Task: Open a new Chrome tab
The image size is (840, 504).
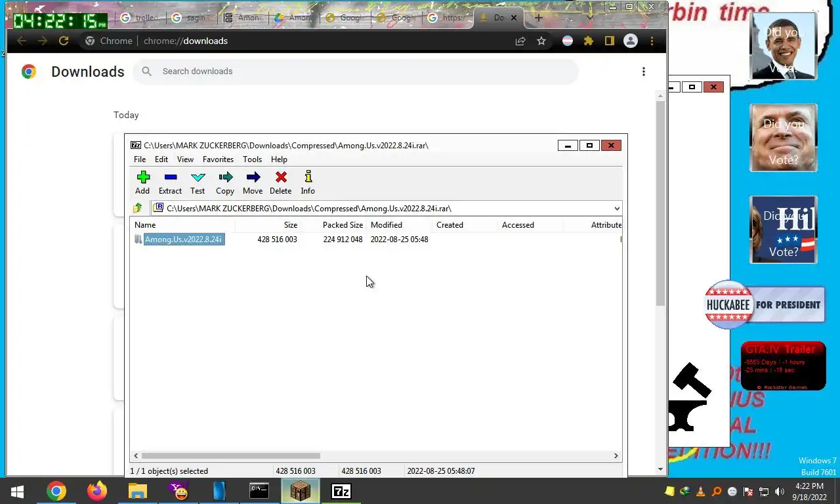Action: click(538, 18)
